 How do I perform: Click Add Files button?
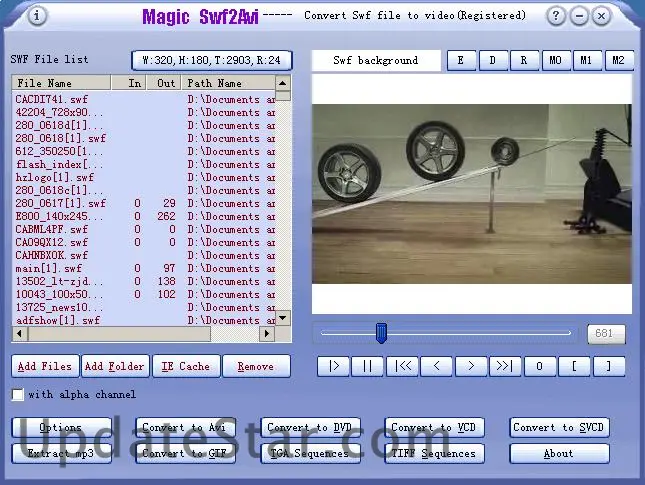point(45,366)
